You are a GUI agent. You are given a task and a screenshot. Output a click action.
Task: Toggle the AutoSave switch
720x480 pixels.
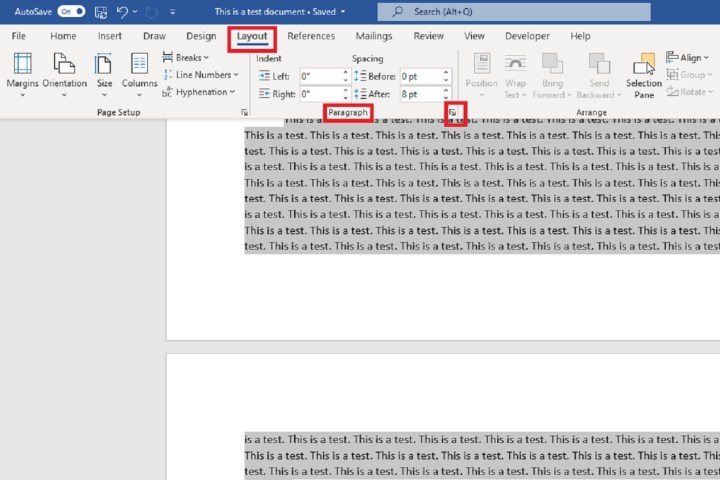(71, 12)
